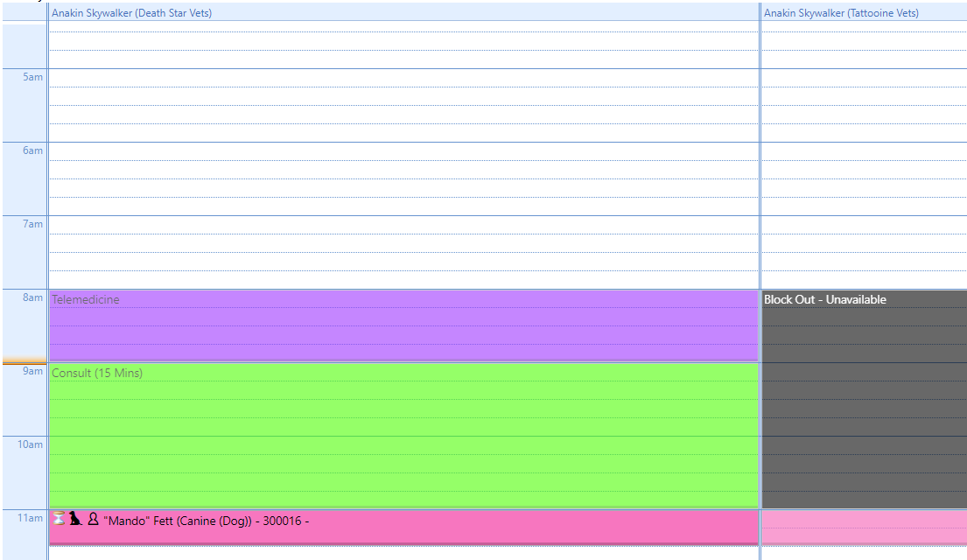Click the 6am time label
This screenshot has width=967, height=560.
tap(32, 150)
